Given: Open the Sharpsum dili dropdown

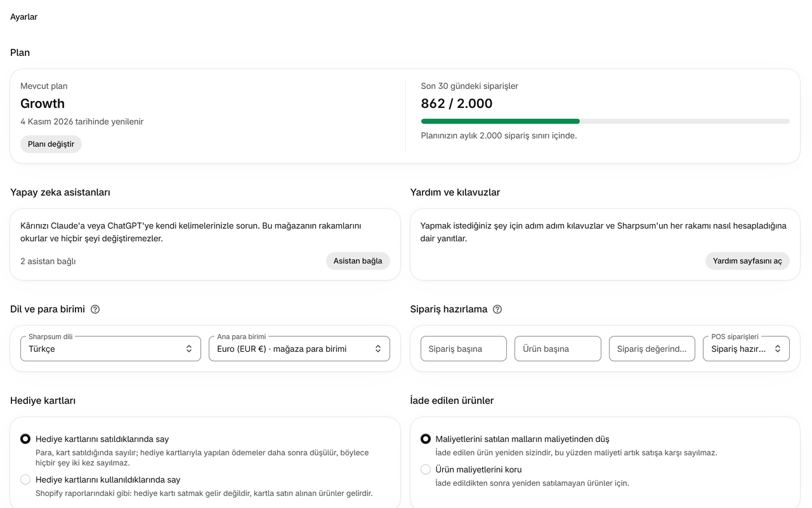Looking at the screenshot, I should 110,349.
